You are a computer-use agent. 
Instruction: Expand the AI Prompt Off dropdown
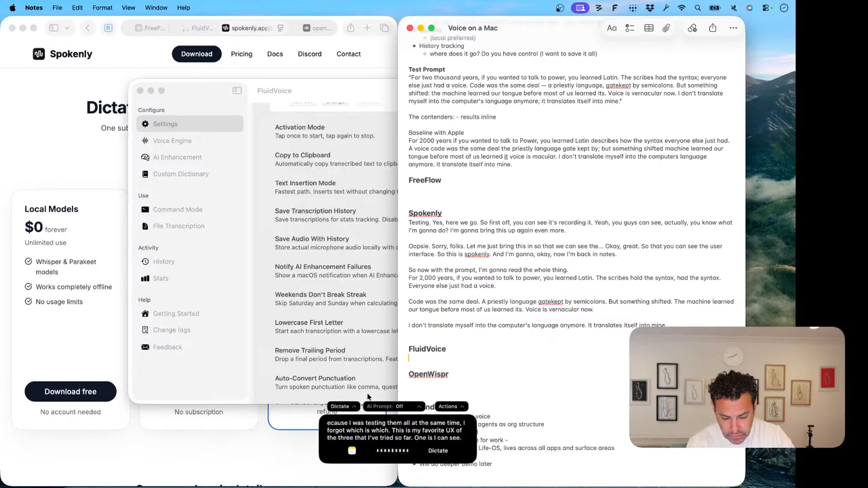pyautogui.click(x=393, y=407)
